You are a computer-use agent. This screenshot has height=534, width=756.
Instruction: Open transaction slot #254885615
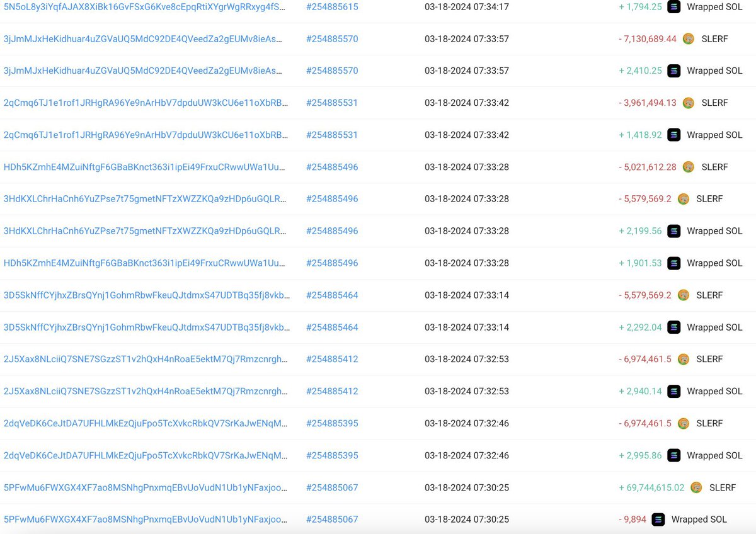pyautogui.click(x=331, y=7)
